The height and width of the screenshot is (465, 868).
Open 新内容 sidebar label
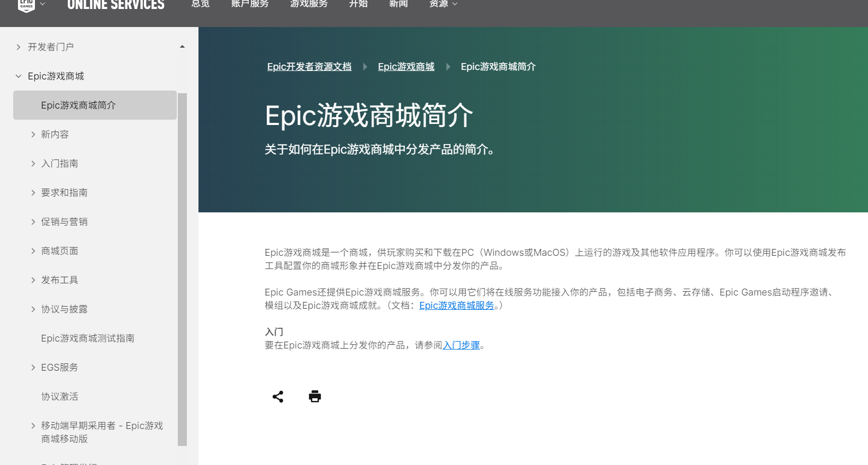pos(55,135)
